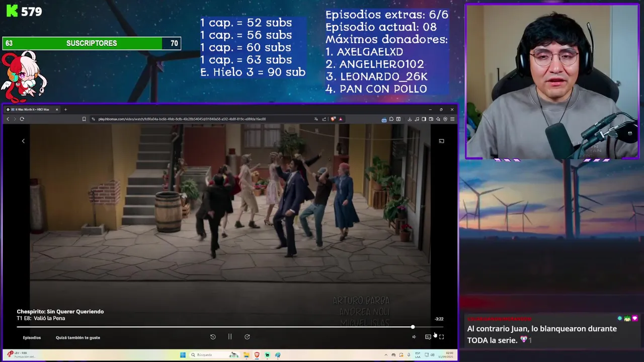
Task: Click the cast icon in the player
Action: pos(441,141)
